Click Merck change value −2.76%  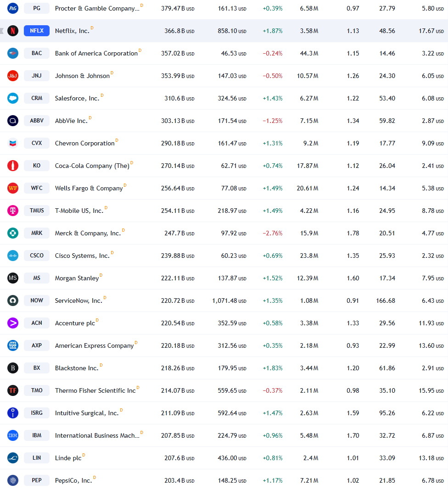[273, 234]
